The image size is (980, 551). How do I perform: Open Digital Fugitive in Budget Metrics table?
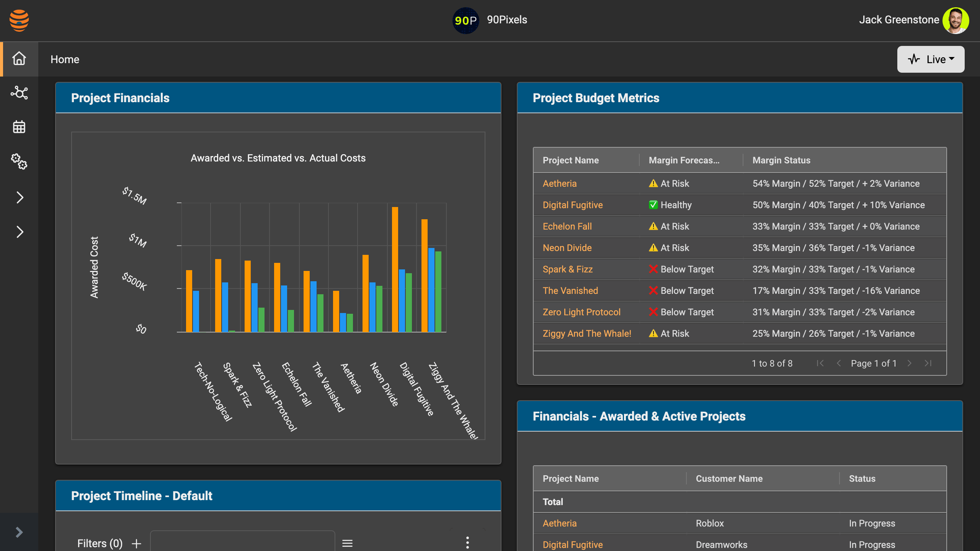[x=573, y=205]
